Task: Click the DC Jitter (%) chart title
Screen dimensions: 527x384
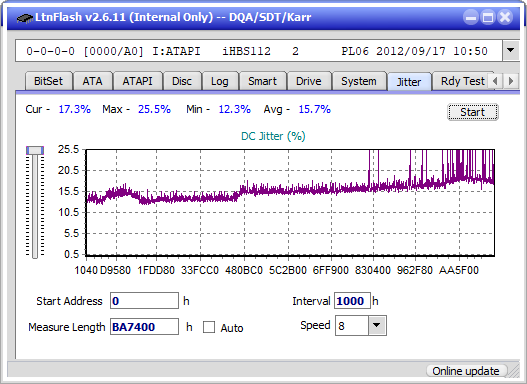Action: point(273,136)
